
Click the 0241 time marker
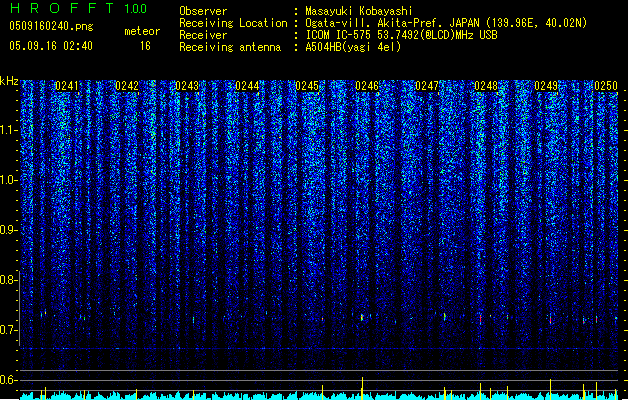point(67,86)
